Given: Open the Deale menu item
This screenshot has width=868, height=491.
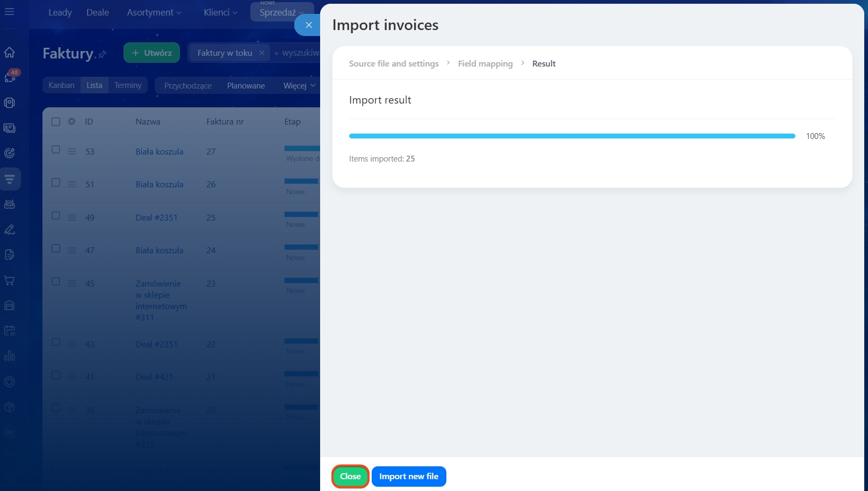Looking at the screenshot, I should pyautogui.click(x=98, y=12).
